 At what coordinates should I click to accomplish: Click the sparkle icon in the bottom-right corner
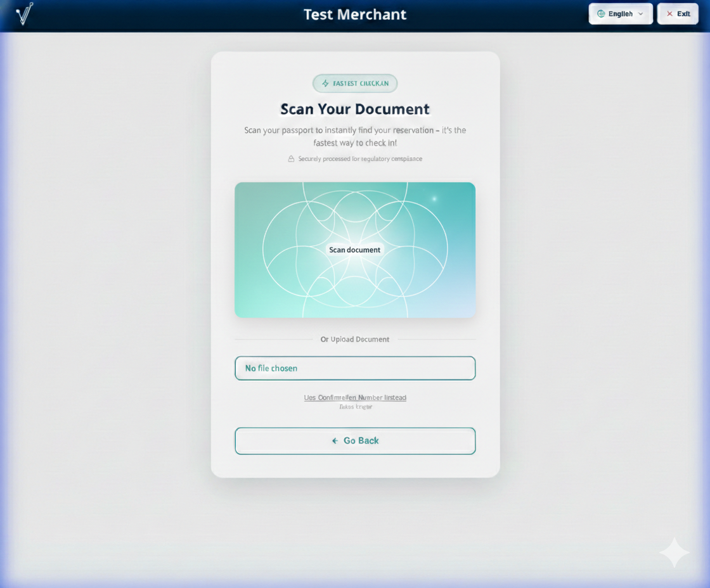tap(674, 552)
